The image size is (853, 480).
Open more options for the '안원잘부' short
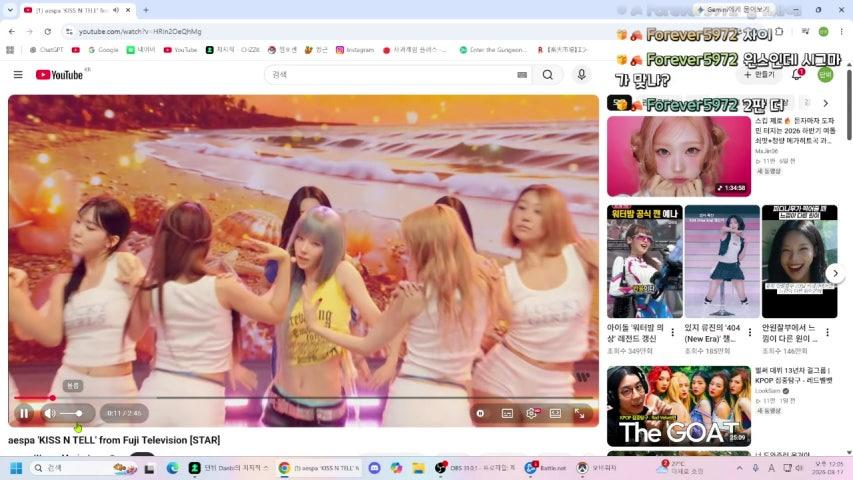827,333
